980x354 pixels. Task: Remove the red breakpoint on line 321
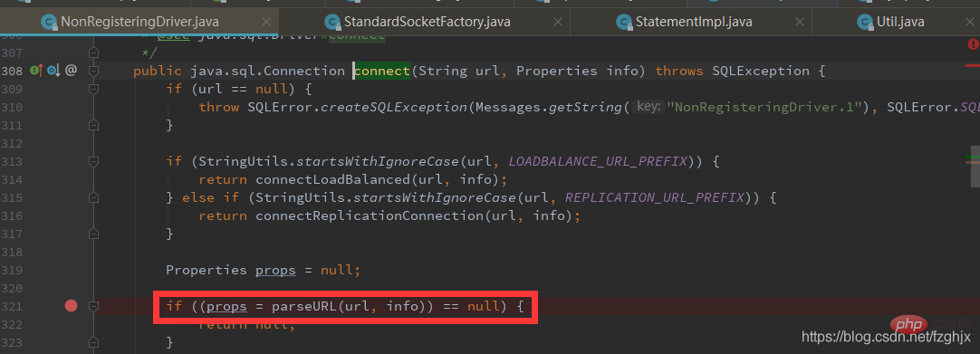click(x=72, y=305)
